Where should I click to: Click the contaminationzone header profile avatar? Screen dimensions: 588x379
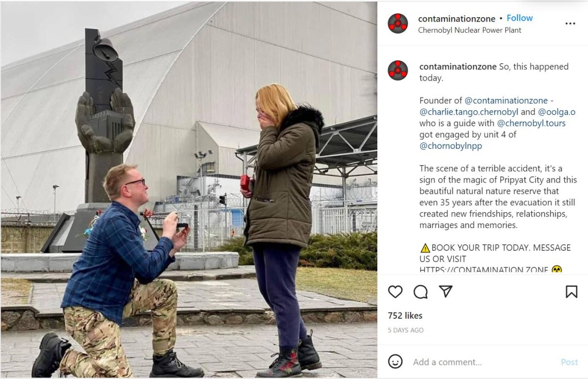[398, 23]
